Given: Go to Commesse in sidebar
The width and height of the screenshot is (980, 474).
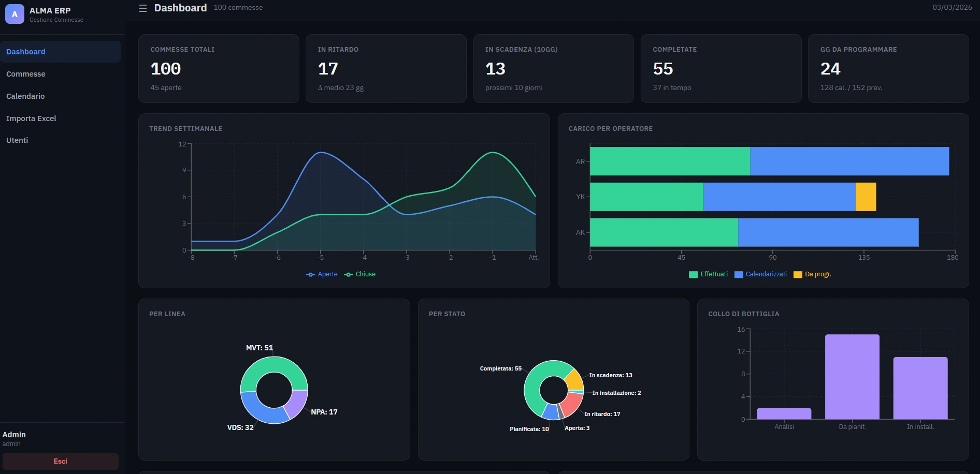Looking at the screenshot, I should 61,74.
